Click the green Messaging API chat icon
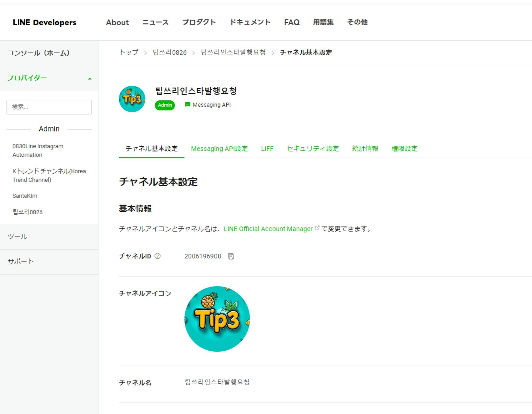 [188, 105]
